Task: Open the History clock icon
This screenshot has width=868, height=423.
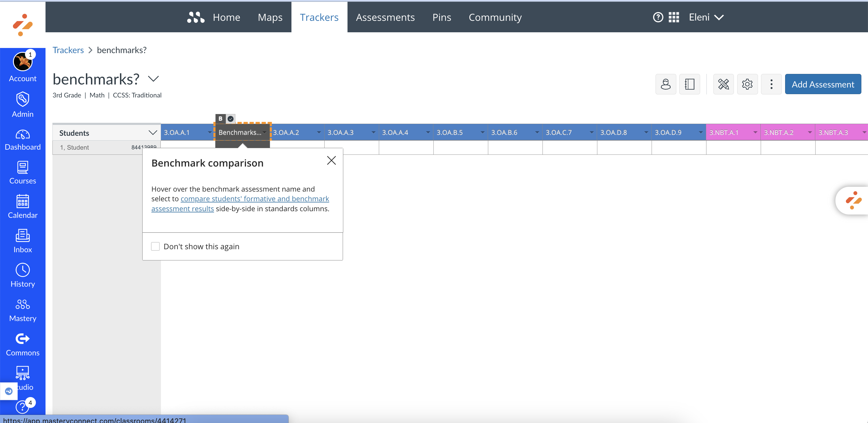Action: click(x=23, y=270)
